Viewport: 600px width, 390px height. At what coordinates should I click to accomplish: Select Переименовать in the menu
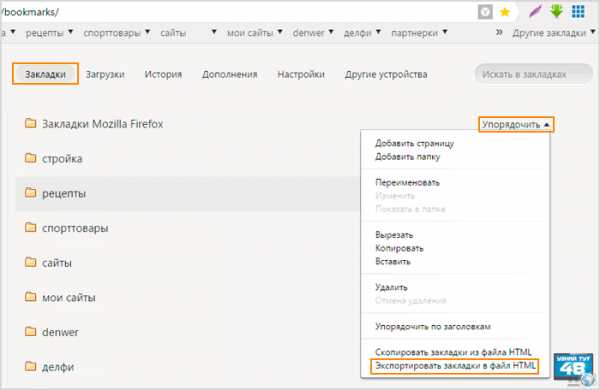[x=407, y=183]
